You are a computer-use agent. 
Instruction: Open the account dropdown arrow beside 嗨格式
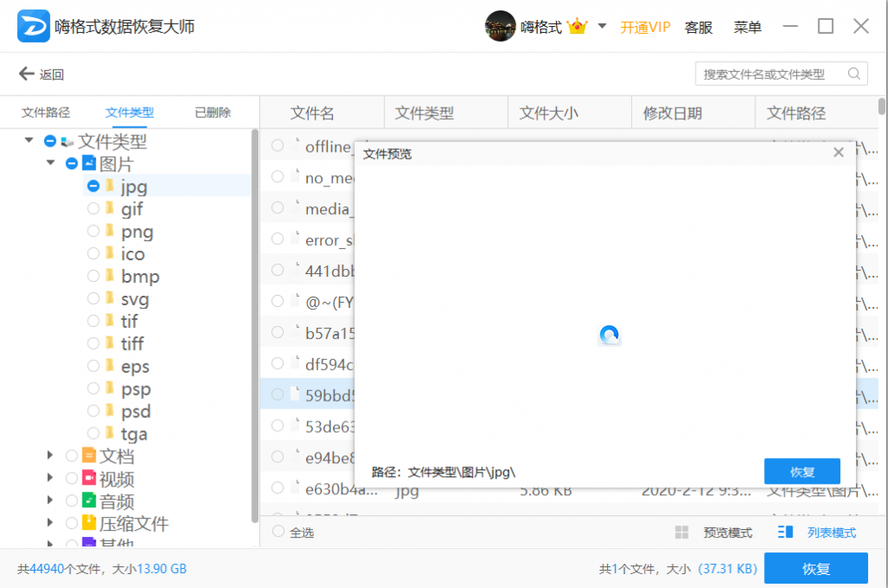coord(602,26)
